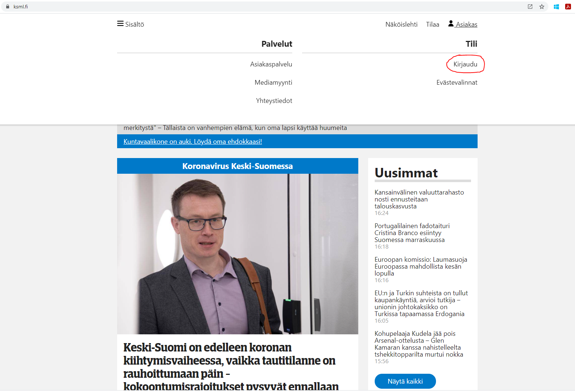
Task: Open the Kuntavaalikone on auki link
Action: pos(193,142)
